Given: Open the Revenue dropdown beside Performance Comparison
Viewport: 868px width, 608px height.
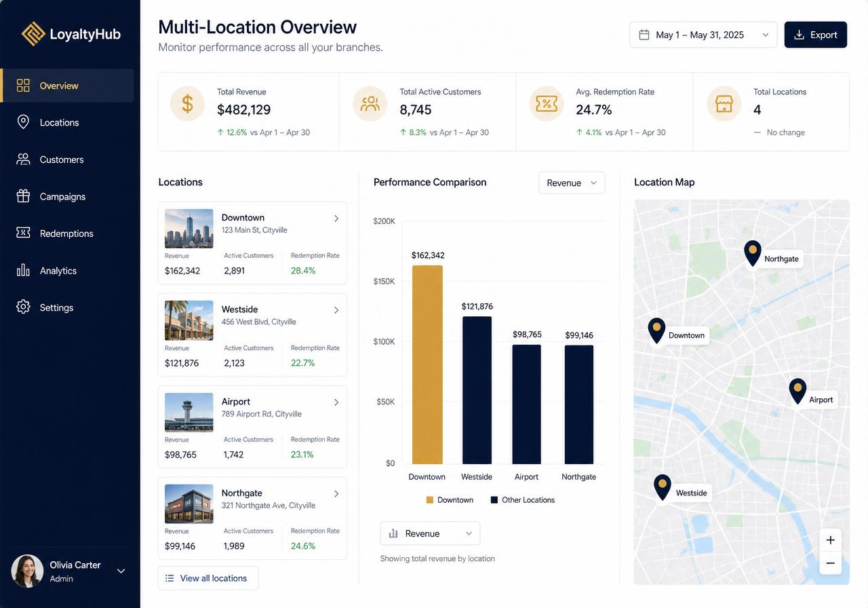Looking at the screenshot, I should [x=572, y=183].
